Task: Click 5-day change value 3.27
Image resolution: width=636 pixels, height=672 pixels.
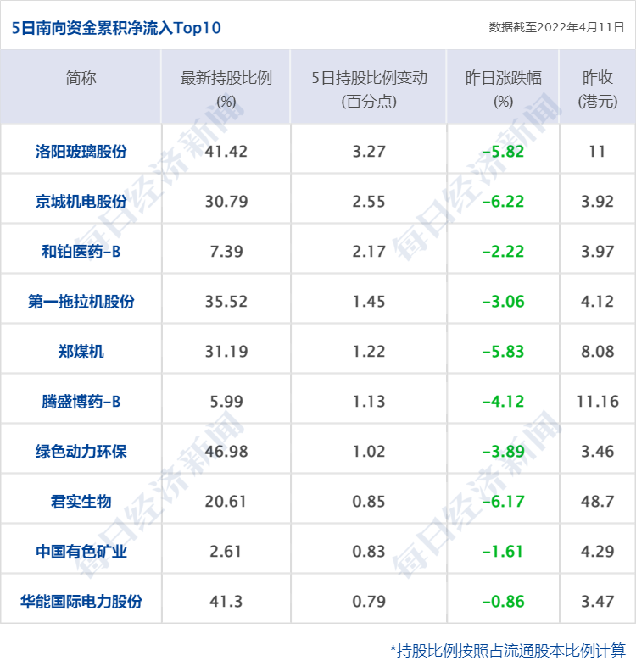Action: [x=369, y=152]
